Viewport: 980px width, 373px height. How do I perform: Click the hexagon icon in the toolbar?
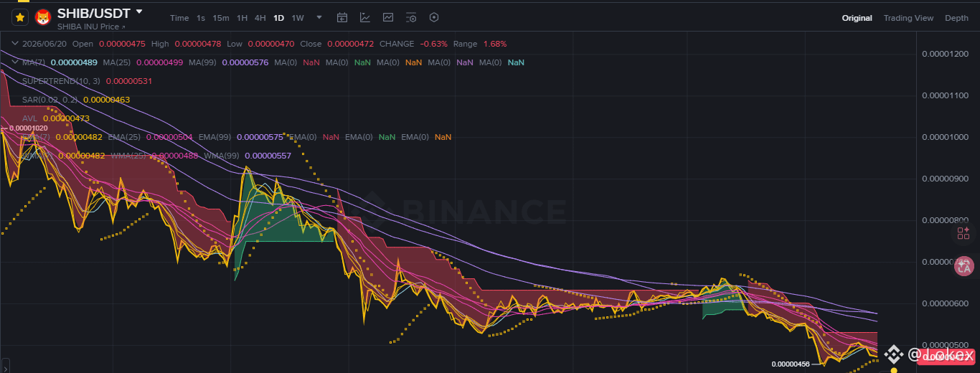coord(434,18)
